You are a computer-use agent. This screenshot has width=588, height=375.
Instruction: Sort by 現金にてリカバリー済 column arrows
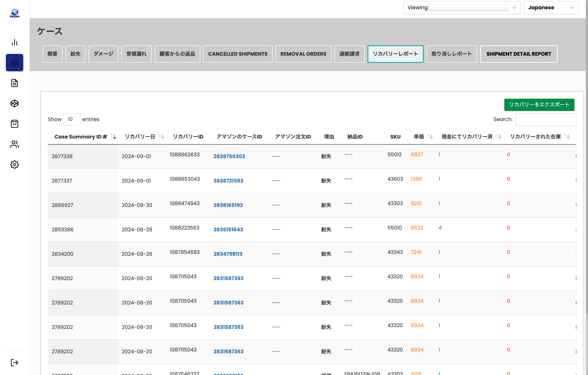(x=499, y=137)
